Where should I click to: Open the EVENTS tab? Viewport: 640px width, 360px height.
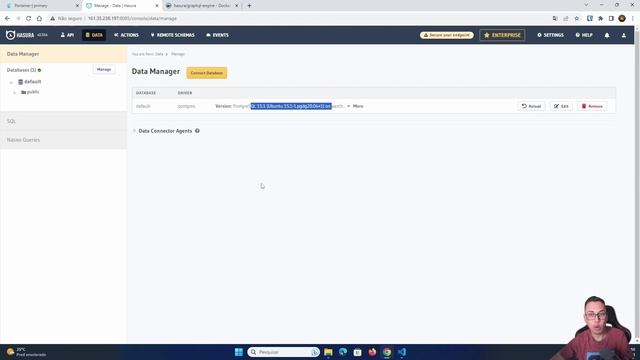coord(218,35)
